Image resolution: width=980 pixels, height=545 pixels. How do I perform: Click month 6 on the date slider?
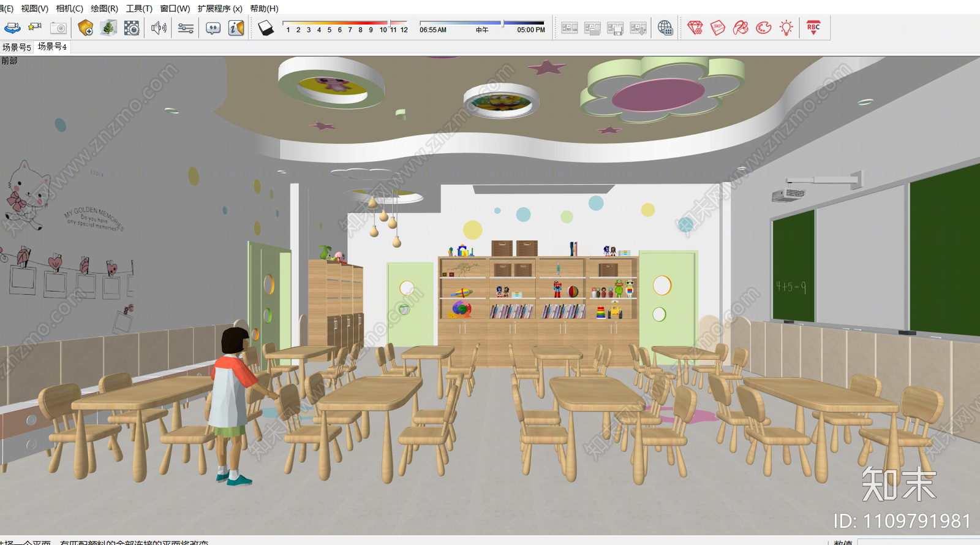339,29
